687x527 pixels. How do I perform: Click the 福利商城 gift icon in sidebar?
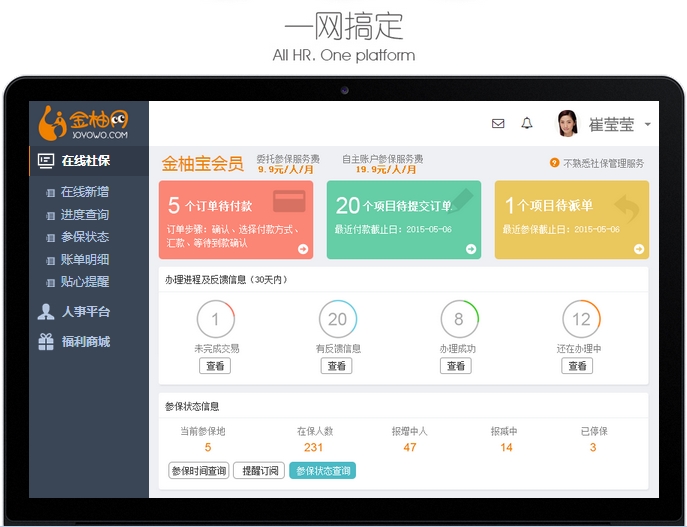pyautogui.click(x=46, y=342)
